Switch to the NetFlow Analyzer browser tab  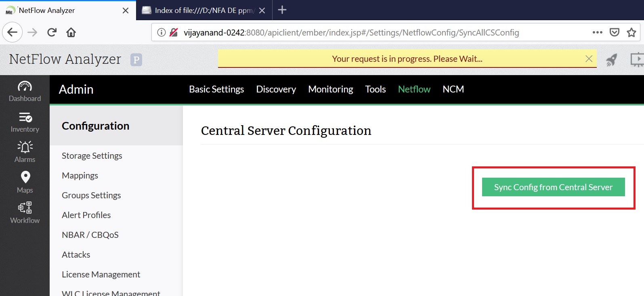(68, 10)
